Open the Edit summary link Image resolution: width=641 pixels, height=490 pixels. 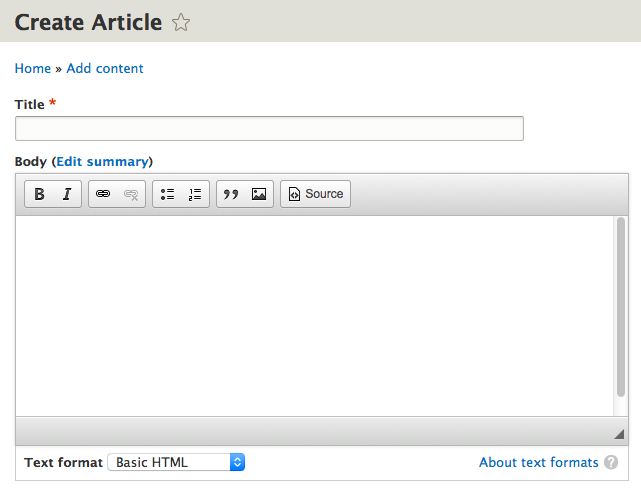click(x=102, y=161)
